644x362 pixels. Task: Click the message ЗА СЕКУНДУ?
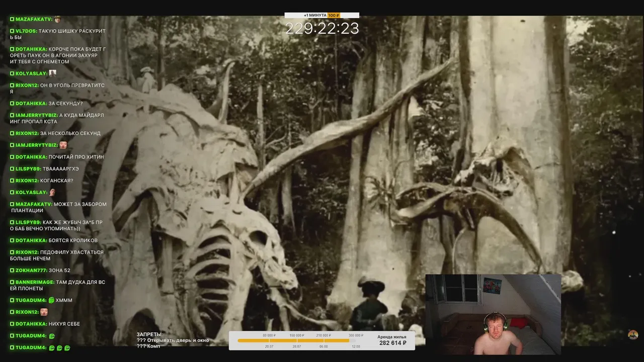pos(66,104)
